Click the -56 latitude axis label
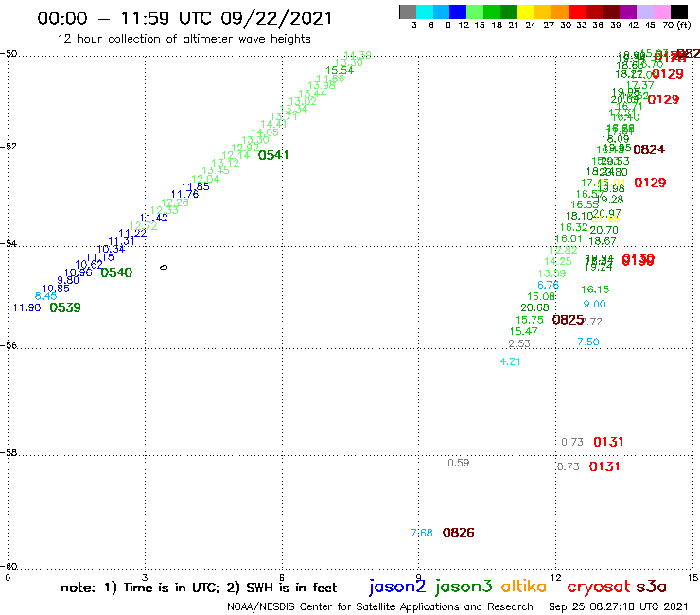The height and width of the screenshot is (615, 700). pyautogui.click(x=9, y=345)
